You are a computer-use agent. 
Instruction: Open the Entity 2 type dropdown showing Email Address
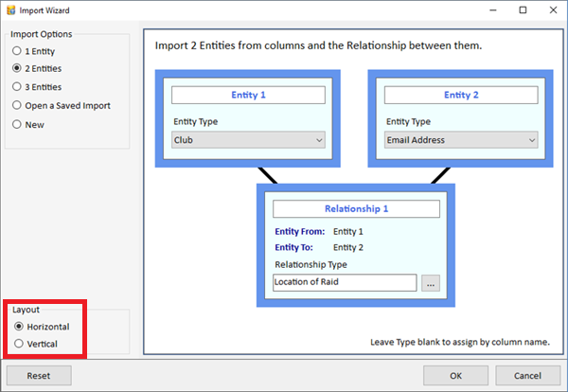(x=461, y=140)
